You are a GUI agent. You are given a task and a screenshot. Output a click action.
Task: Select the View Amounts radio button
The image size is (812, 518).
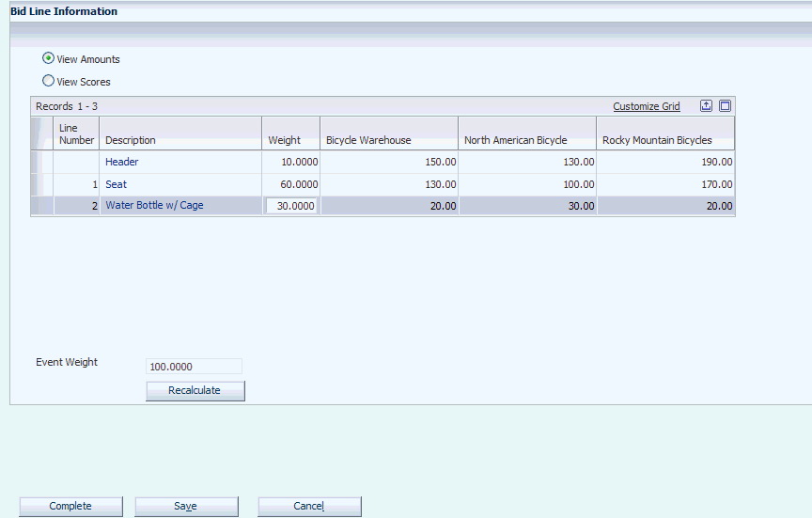(48, 58)
